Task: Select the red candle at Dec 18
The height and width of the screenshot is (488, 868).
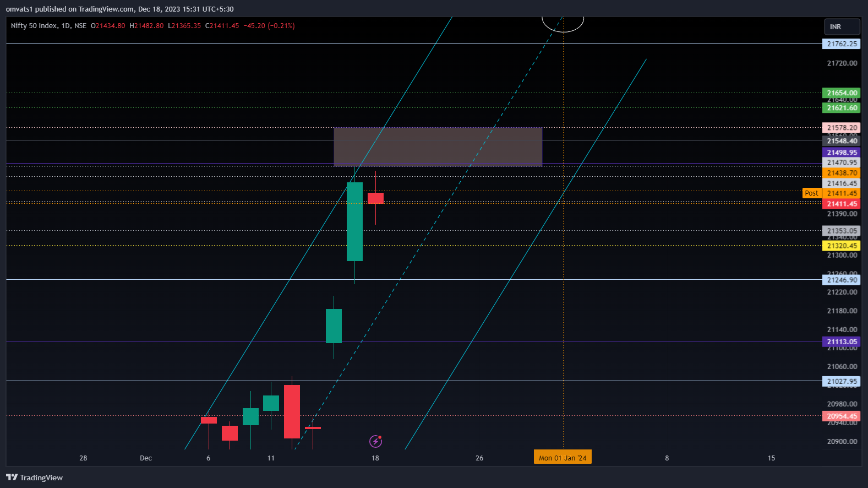Action: [375, 198]
